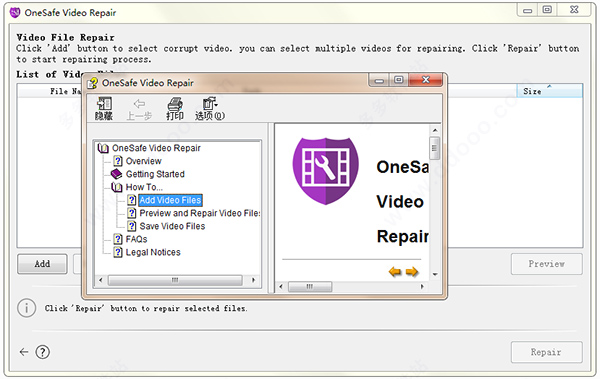Screen dimensions: 600x379
Task: Click the Repair button in main window
Action: tap(546, 352)
